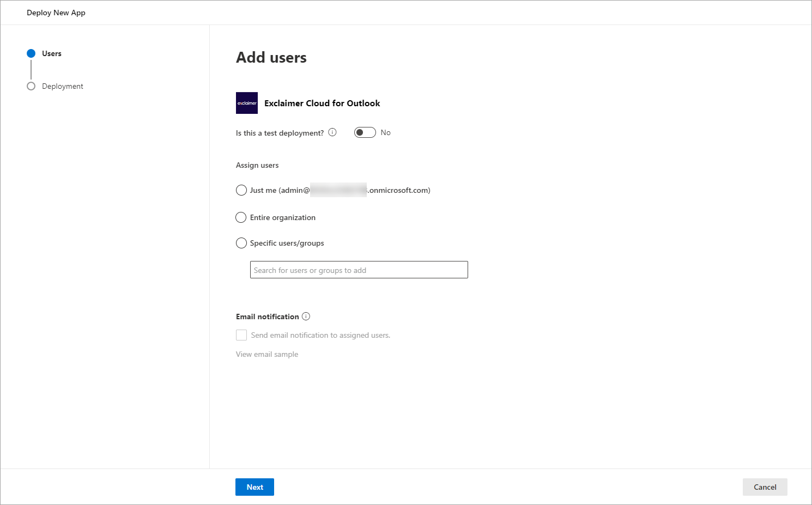This screenshot has height=505, width=812.
Task: Select the Entire organization radio button
Action: [241, 217]
